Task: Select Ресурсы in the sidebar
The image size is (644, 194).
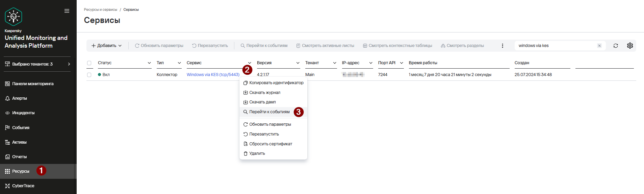Action: click(x=38, y=171)
